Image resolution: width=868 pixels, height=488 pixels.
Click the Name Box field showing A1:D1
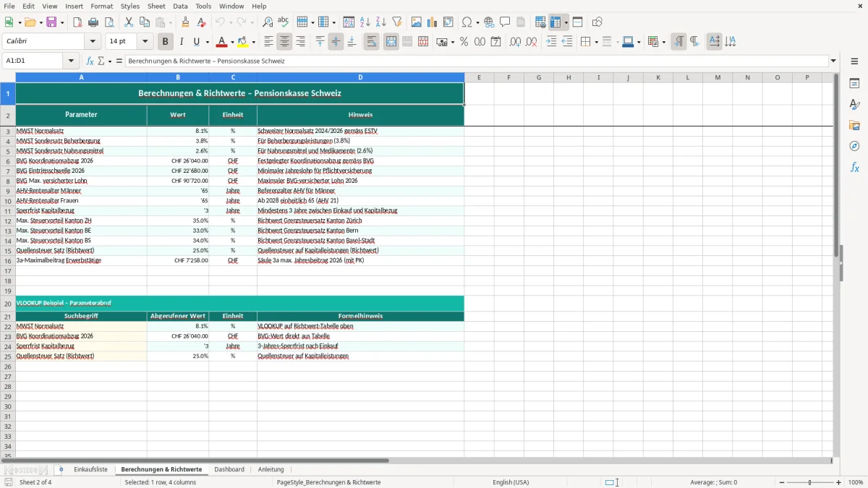(33, 61)
